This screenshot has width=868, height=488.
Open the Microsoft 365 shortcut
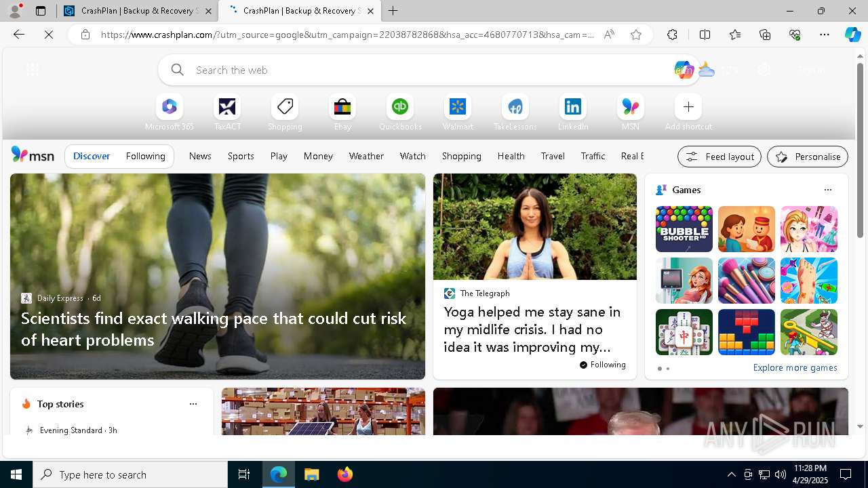[170, 113]
